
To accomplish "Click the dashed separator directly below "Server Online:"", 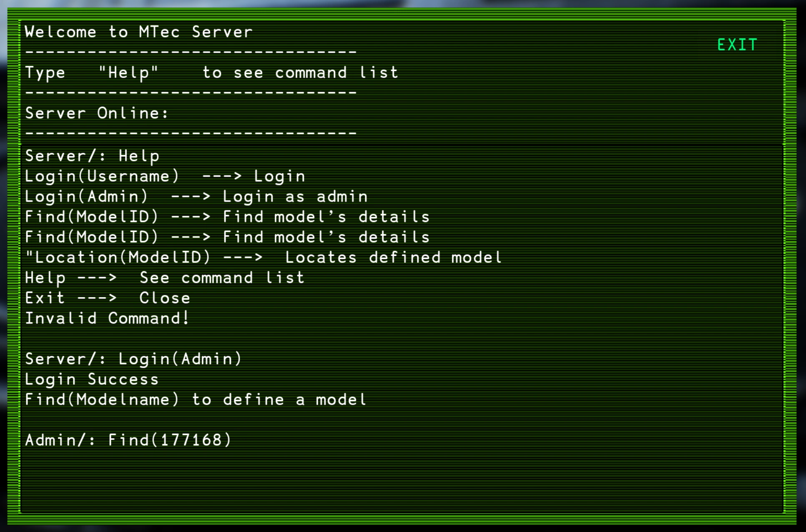I will pyautogui.click(x=191, y=133).
